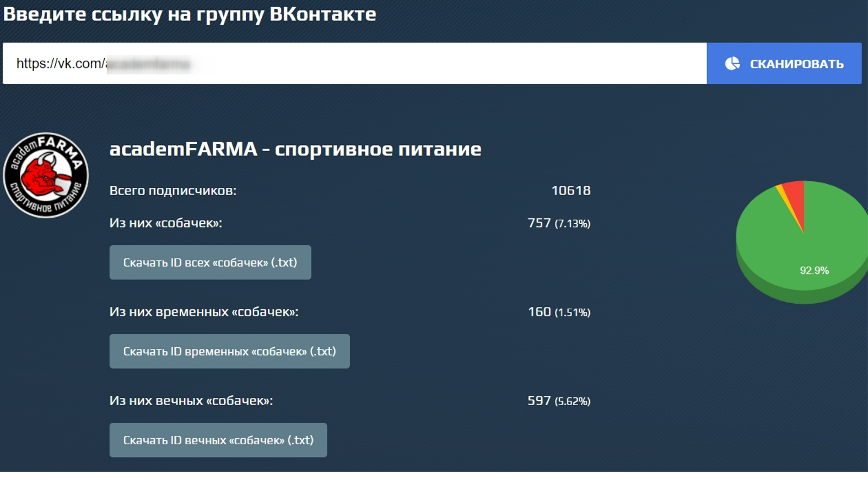The image size is (868, 485).
Task: Click the pie chart icon in the scan button
Action: [x=732, y=63]
